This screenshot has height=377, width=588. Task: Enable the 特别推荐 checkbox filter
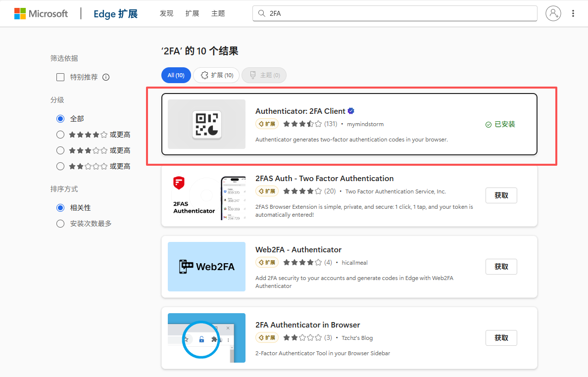[60, 77]
